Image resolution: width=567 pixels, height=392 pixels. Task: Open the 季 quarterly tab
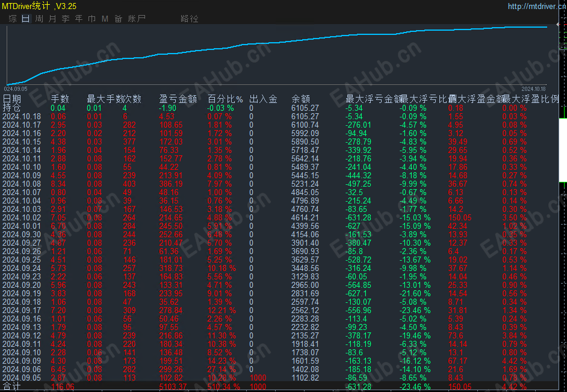tap(66, 19)
